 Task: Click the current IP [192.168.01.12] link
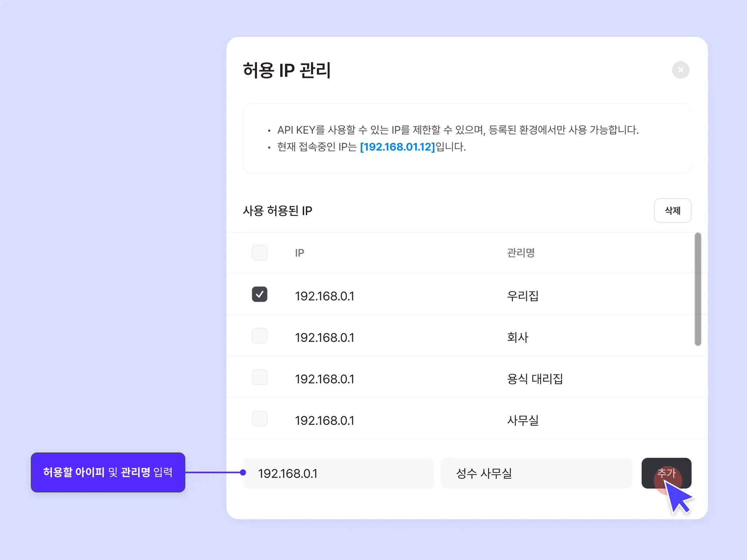[x=397, y=147]
